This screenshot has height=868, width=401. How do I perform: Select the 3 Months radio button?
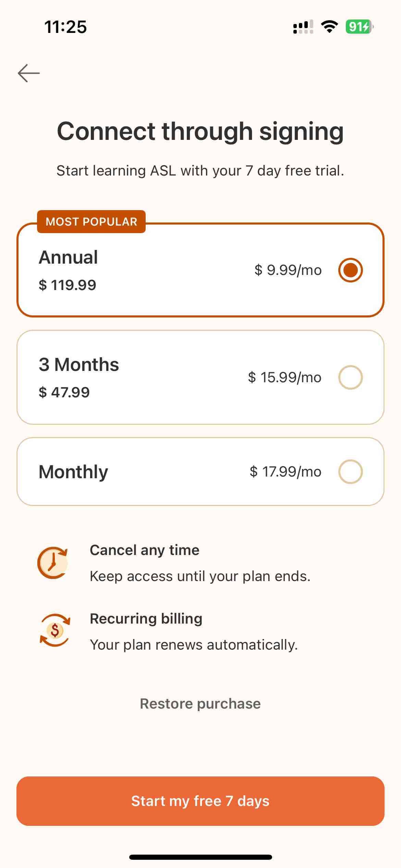tap(350, 377)
